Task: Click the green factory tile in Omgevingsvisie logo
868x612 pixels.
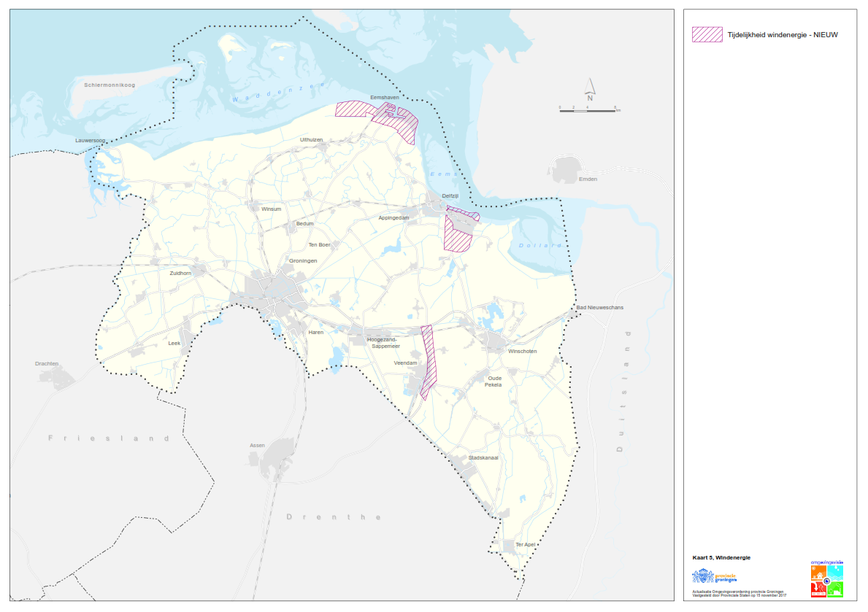Action: (836, 589)
